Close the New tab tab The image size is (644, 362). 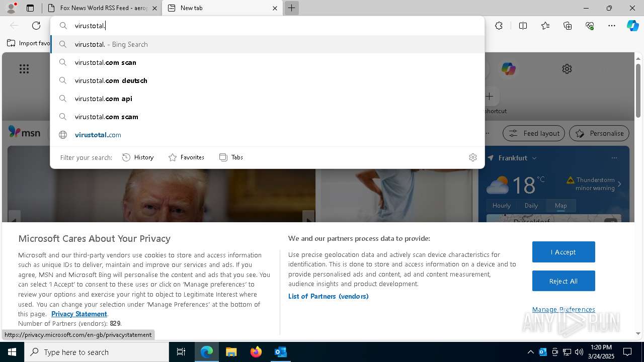coord(275,8)
